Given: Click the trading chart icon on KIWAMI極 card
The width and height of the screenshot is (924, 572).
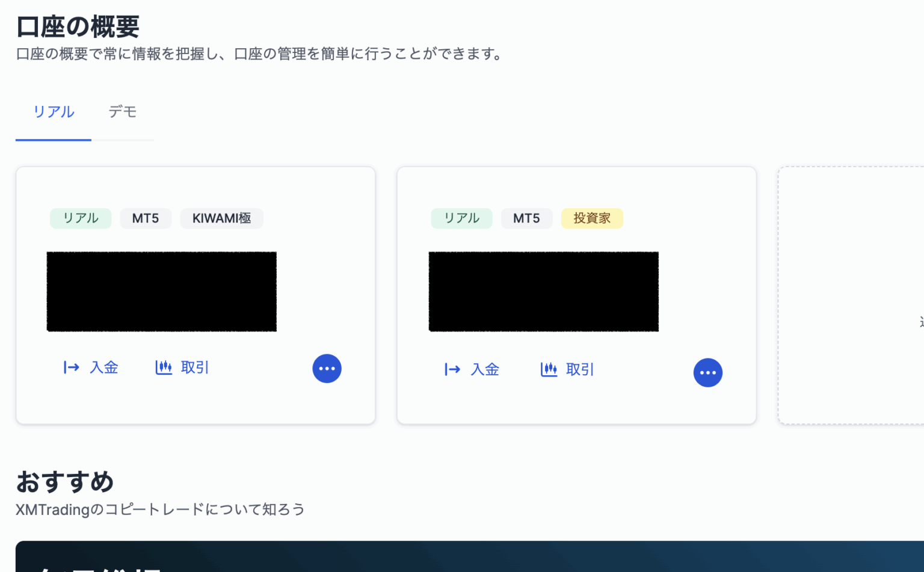Looking at the screenshot, I should (162, 367).
